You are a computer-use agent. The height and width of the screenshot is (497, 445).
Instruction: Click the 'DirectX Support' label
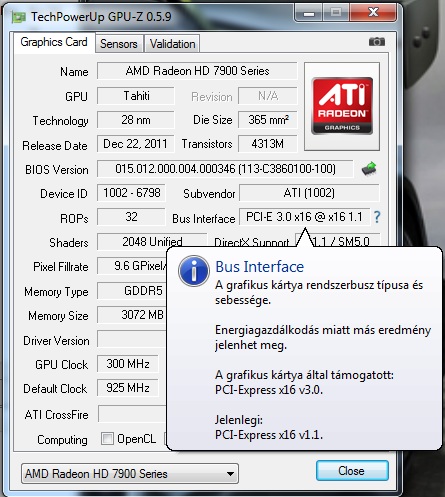(252, 242)
